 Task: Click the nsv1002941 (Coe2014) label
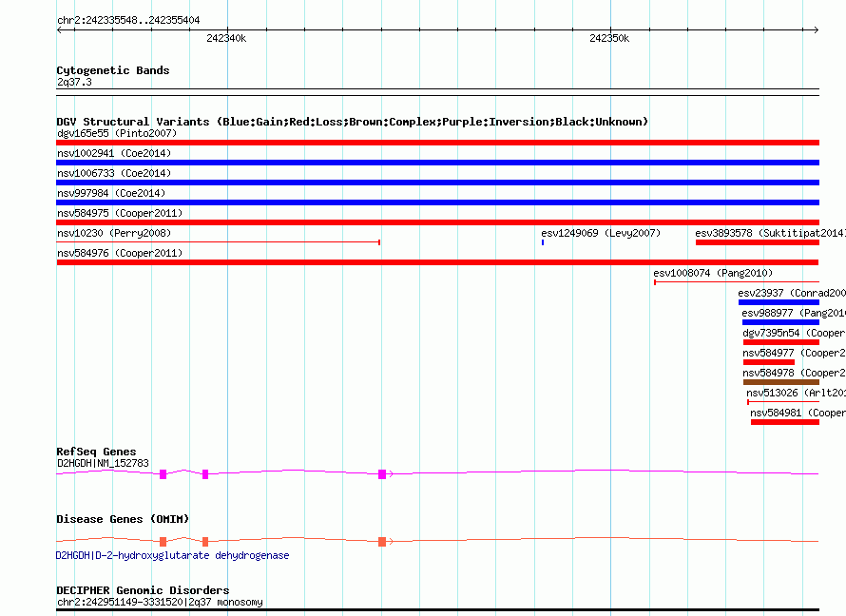(114, 153)
